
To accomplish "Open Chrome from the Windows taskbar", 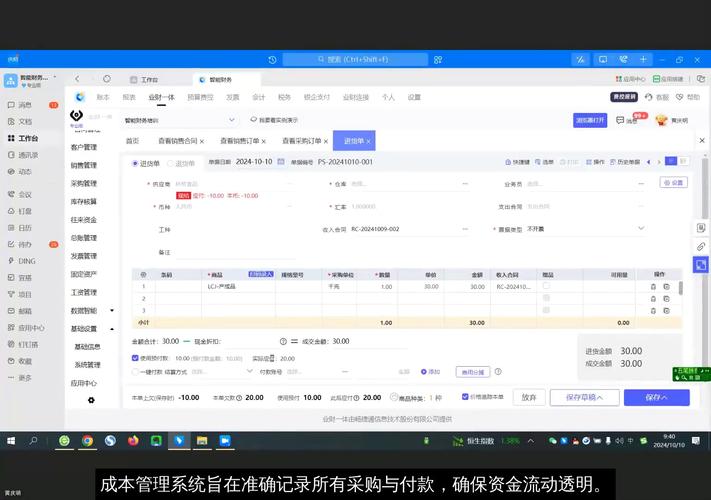I will 87,441.
